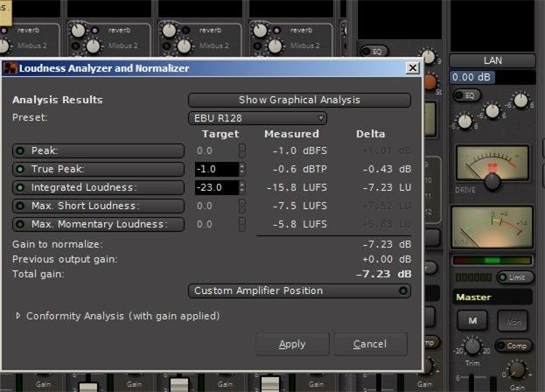The width and height of the screenshot is (545, 392).
Task: Click Show Graphical Analysis button
Action: click(299, 100)
